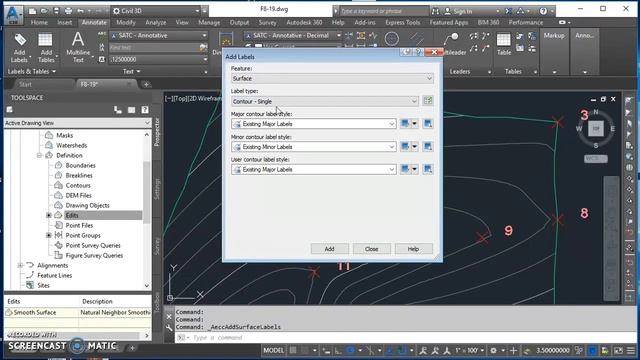This screenshot has height=360, width=640.
Task: Open Major contour label style dropdown
Action: coord(313,124)
